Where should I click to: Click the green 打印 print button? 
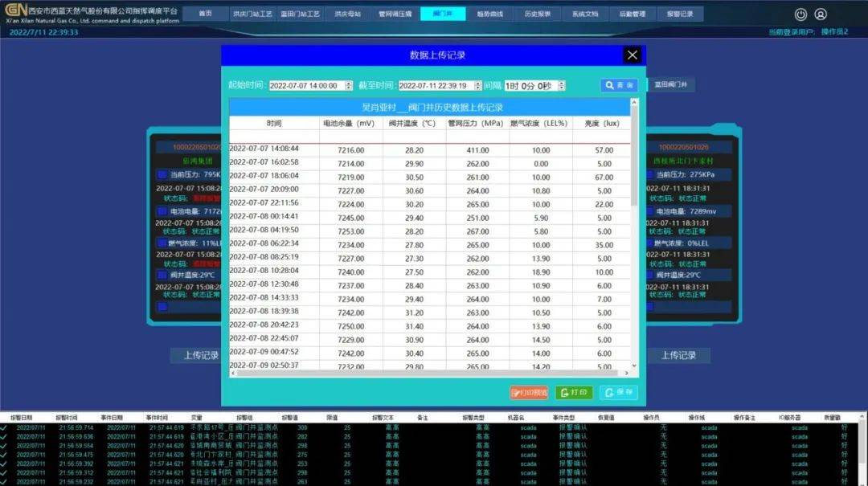574,393
